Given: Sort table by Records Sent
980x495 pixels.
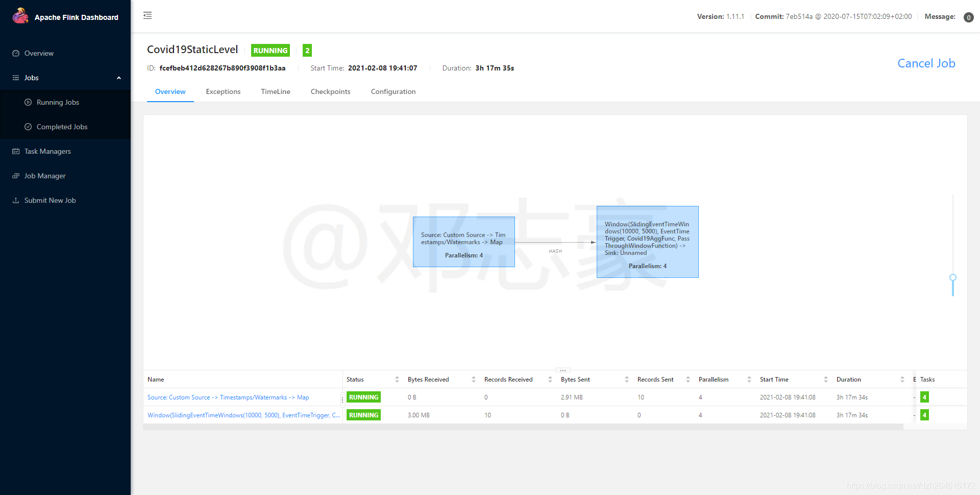Looking at the screenshot, I should click(x=688, y=380).
